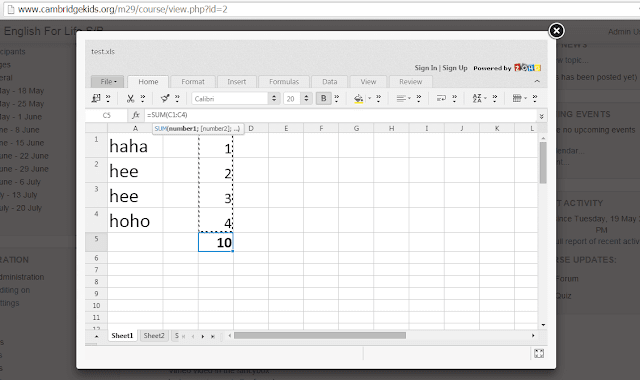Image resolution: width=640 pixels, height=380 pixels.
Task: Click the Sign In link
Action: coord(425,68)
